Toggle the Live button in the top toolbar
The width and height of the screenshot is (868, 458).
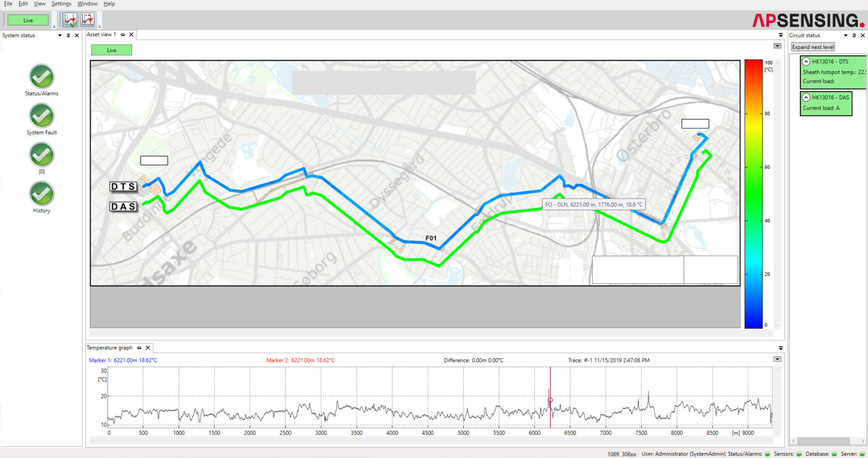coord(28,20)
